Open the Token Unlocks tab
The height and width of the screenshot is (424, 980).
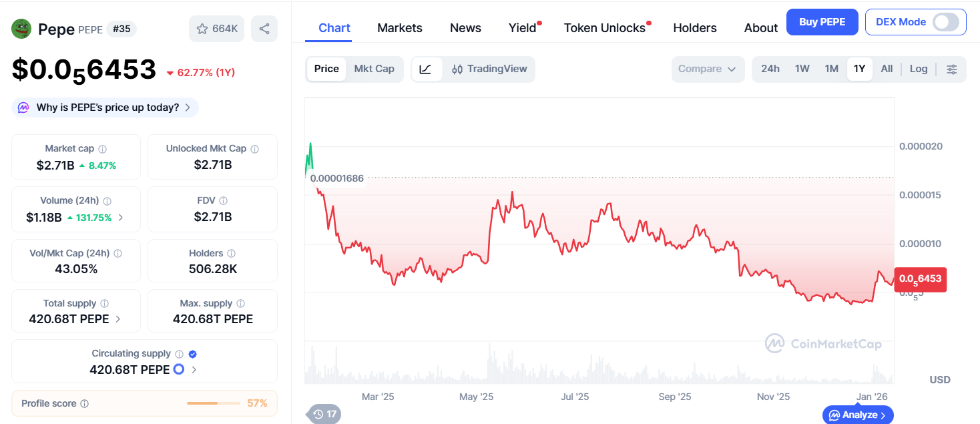click(605, 28)
